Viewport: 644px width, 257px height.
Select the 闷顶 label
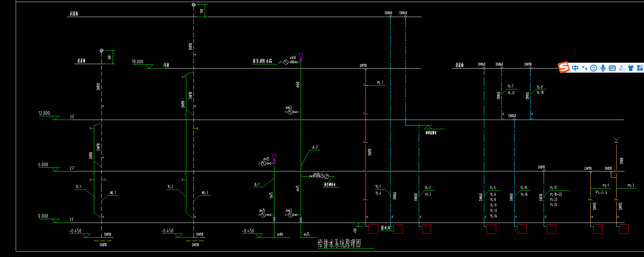pyautogui.click(x=166, y=65)
